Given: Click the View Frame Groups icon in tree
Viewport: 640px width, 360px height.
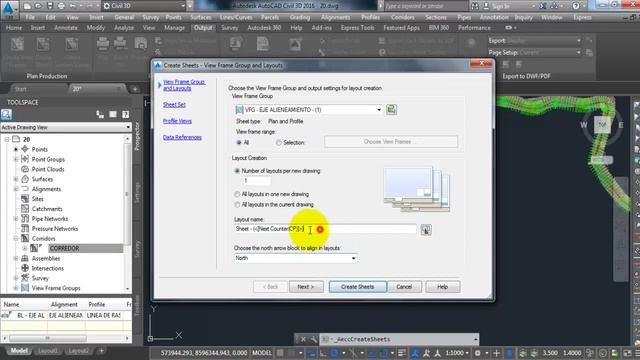Looking at the screenshot, I should (x=25, y=288).
